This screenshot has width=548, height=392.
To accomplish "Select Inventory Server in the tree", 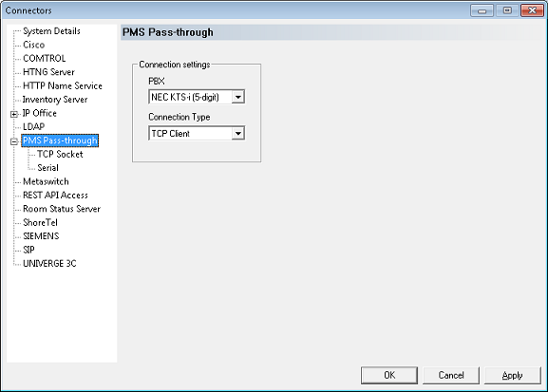I will pos(55,100).
